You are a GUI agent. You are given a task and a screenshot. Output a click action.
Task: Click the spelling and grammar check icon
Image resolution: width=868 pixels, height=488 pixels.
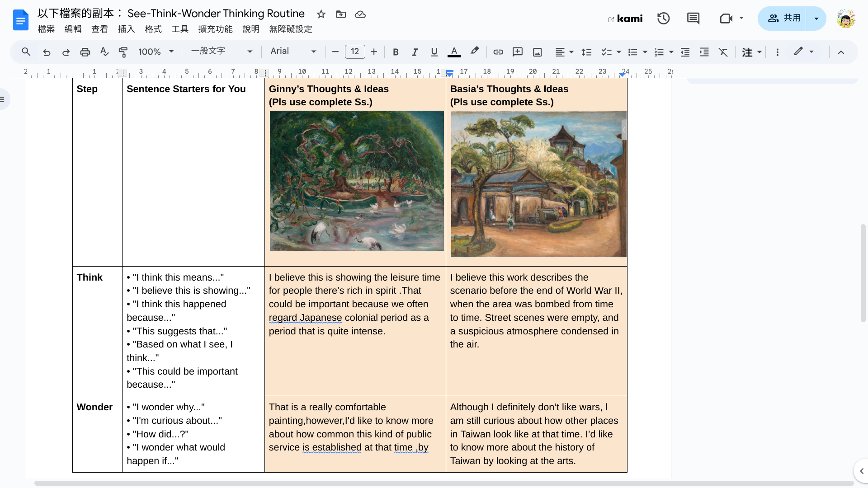(104, 52)
